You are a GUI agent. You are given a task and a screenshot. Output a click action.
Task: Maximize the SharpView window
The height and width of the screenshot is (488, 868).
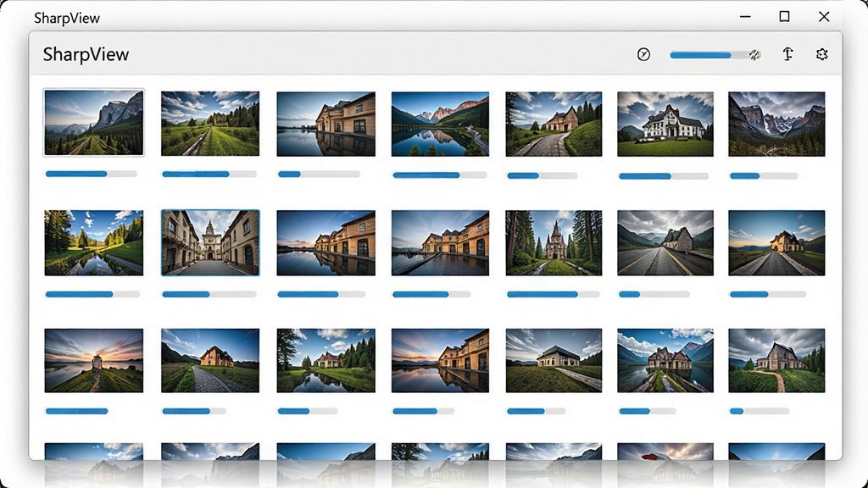(784, 17)
